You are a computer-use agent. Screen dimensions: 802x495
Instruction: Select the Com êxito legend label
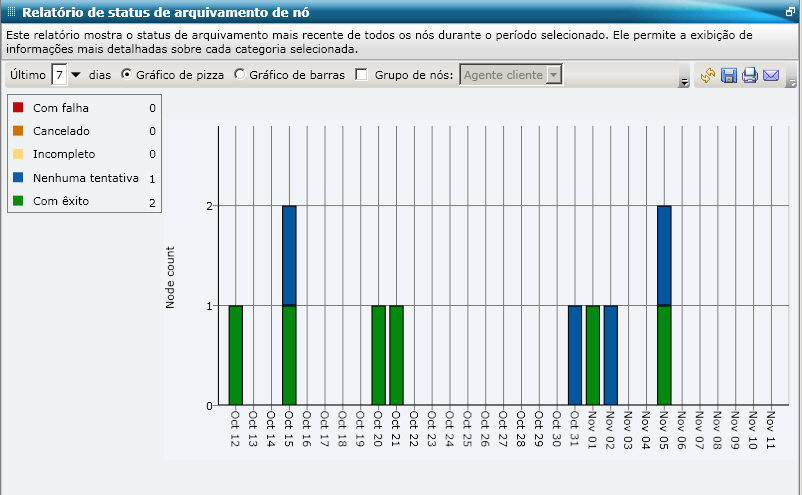(x=61, y=201)
